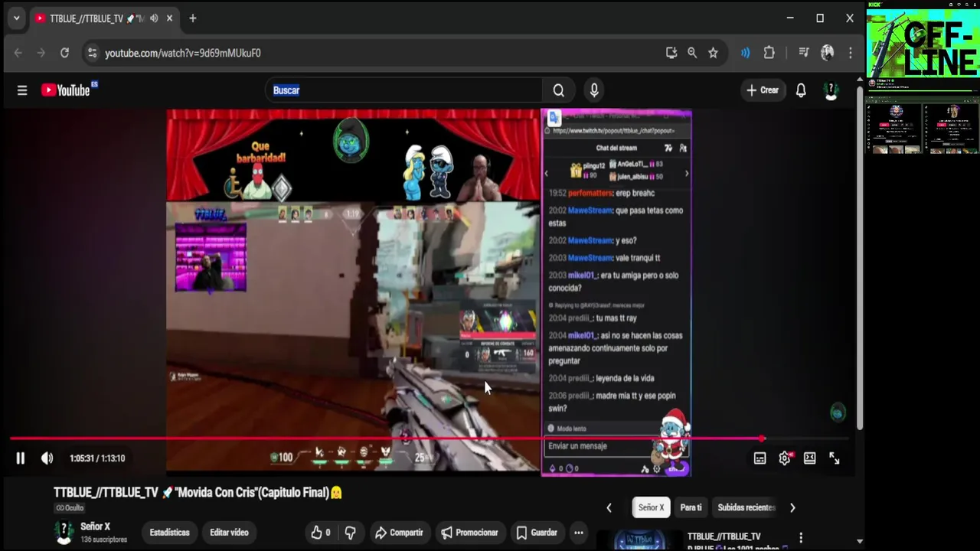Submit search with the magnifier button
980x551 pixels.
click(559, 90)
